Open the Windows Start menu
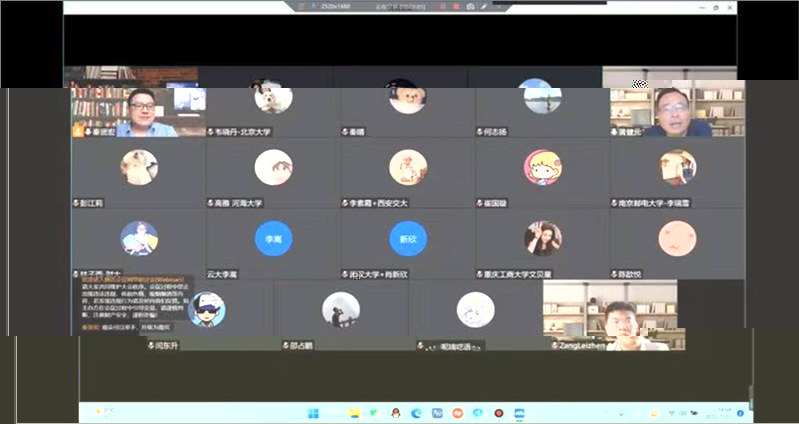The image size is (799, 424). coord(310,413)
